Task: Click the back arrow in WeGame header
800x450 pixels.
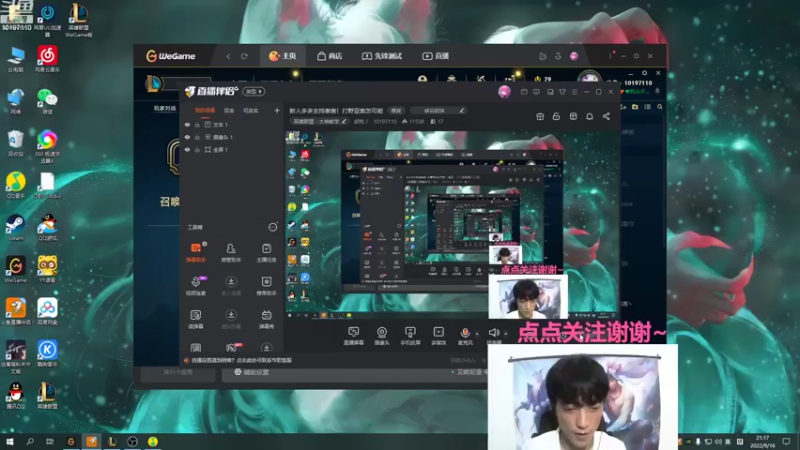Action: [x=228, y=56]
